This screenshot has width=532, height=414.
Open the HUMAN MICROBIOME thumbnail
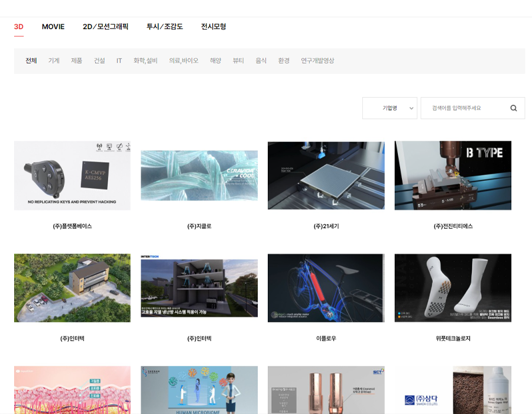click(199, 390)
